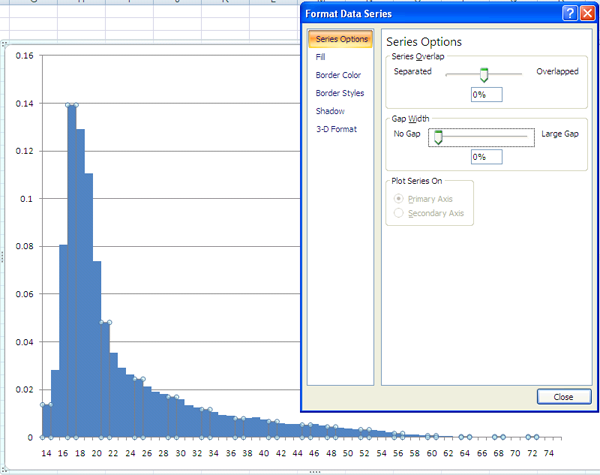Select the Series Options category
Screen dimensions: 600x475
[340, 40]
